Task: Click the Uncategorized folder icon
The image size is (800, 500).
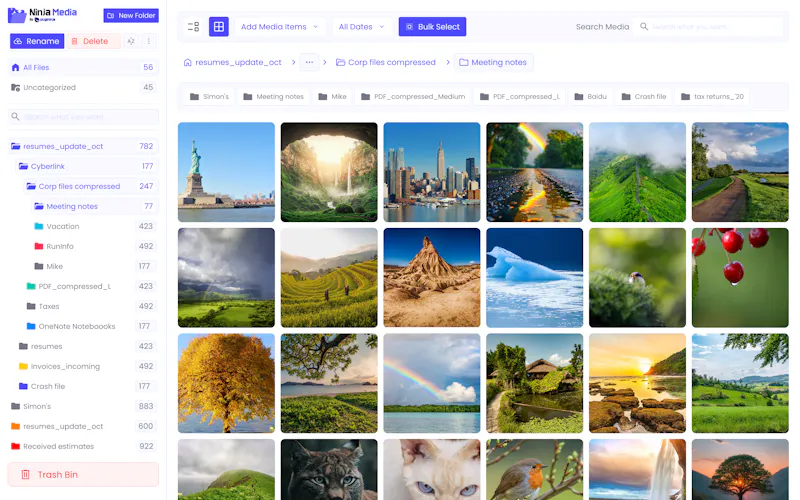Action: [x=15, y=87]
